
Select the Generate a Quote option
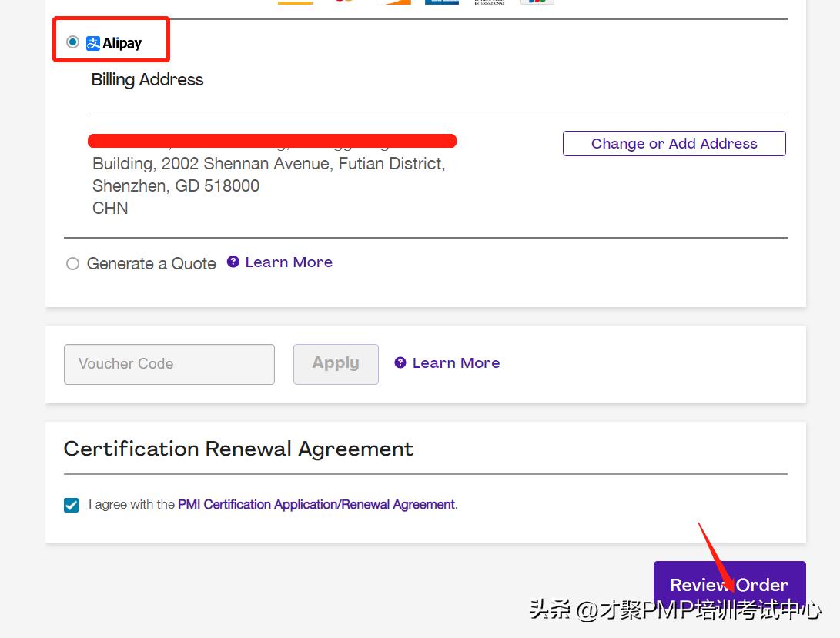pos(72,263)
